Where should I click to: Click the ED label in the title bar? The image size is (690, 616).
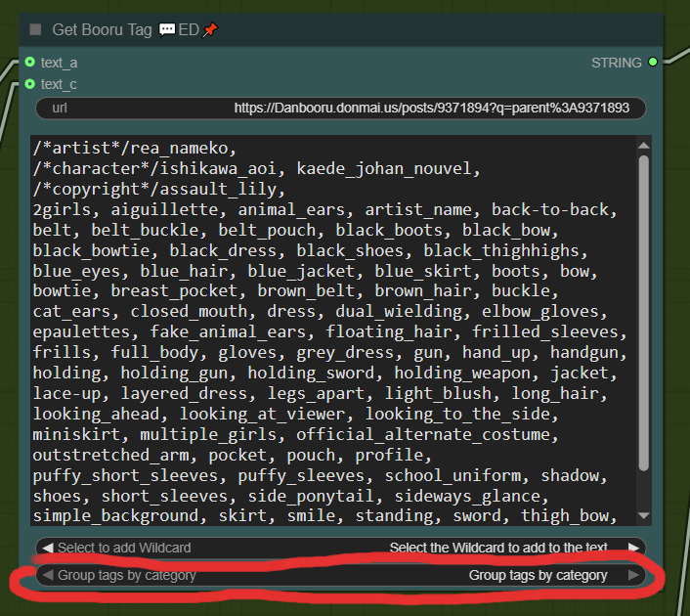(x=189, y=30)
